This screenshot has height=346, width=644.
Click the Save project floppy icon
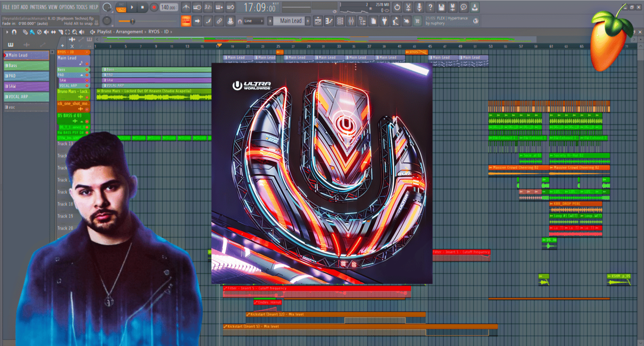(x=441, y=7)
